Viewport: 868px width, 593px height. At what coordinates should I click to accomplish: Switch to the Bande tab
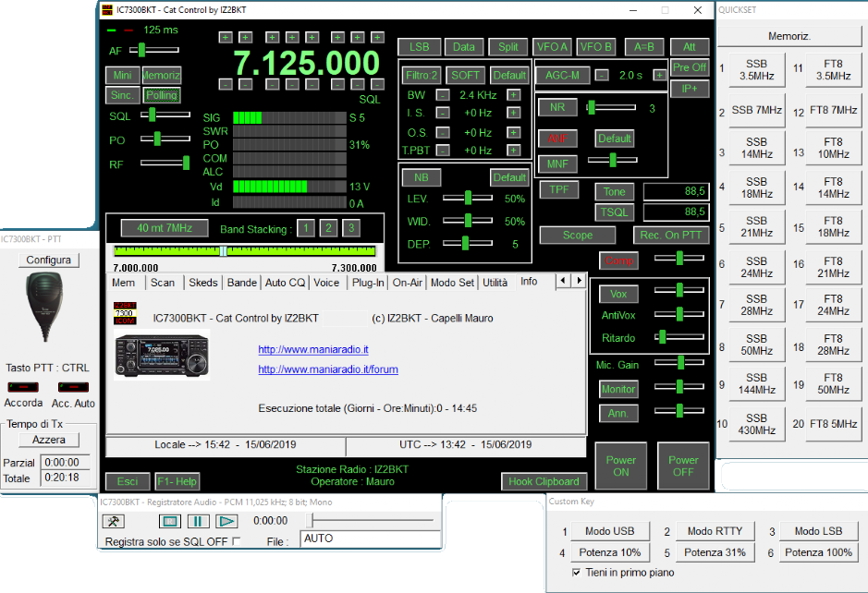(x=242, y=283)
